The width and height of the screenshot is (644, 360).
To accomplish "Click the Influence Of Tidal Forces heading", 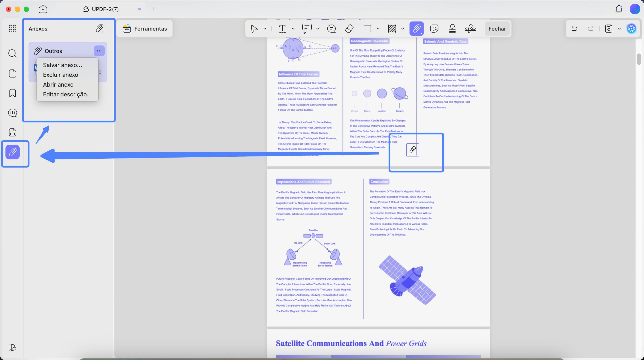I will (x=298, y=74).
